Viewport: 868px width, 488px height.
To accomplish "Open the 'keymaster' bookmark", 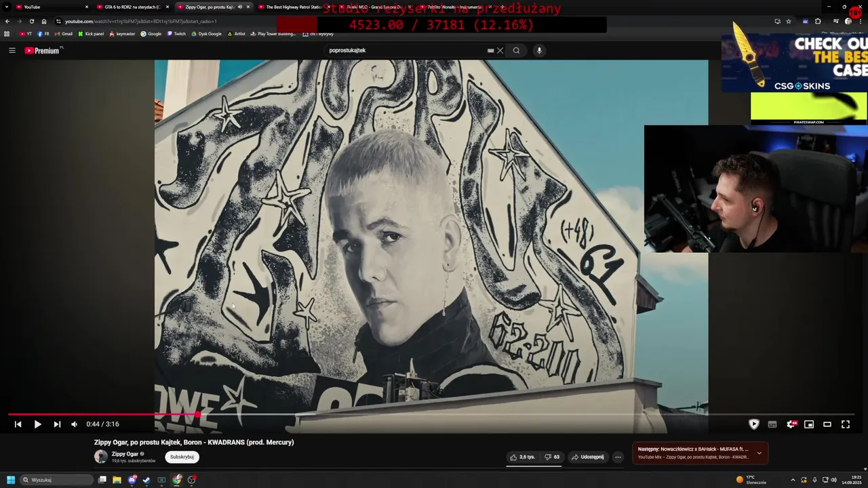I will [x=122, y=34].
